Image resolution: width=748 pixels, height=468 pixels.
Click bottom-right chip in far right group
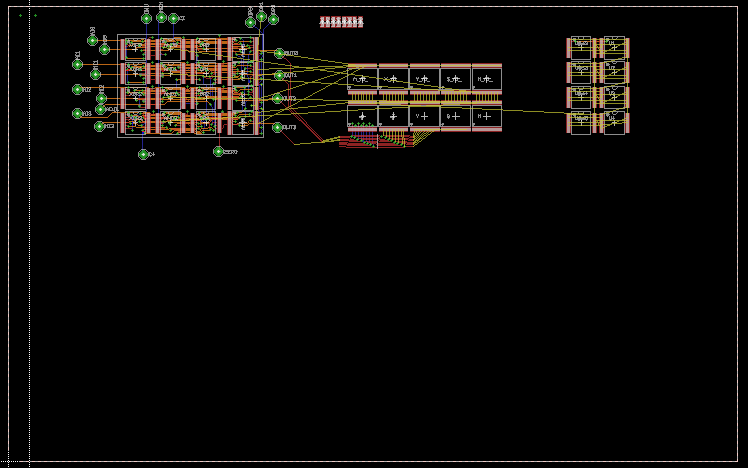pos(613,122)
